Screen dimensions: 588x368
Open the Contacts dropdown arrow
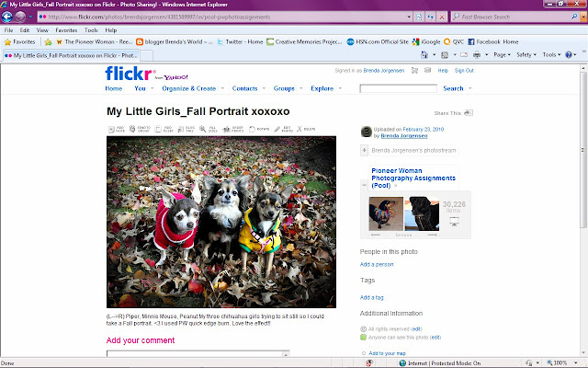pos(264,88)
